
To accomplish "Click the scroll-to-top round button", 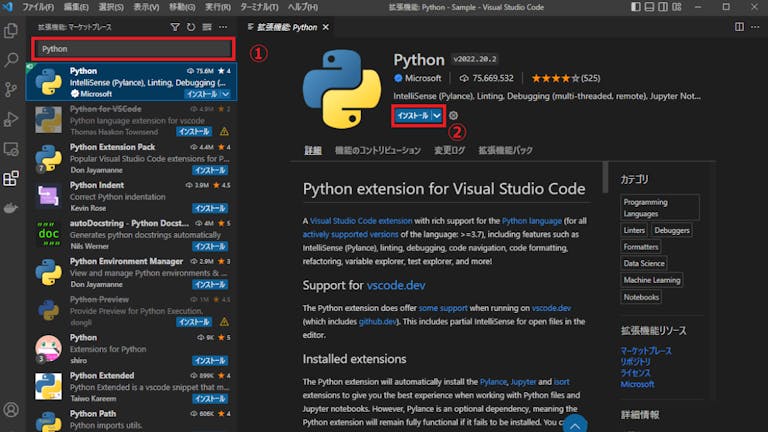I will 575,424.
